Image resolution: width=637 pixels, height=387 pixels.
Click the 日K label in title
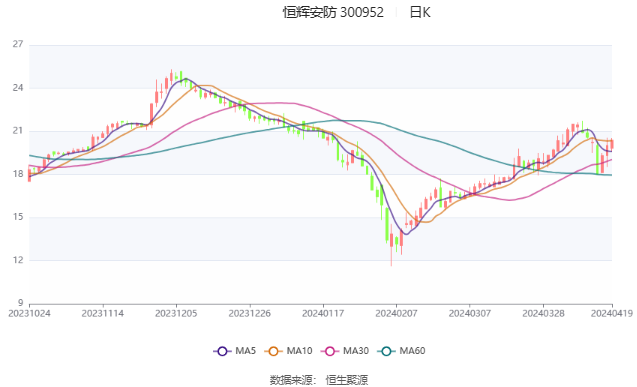(x=420, y=13)
